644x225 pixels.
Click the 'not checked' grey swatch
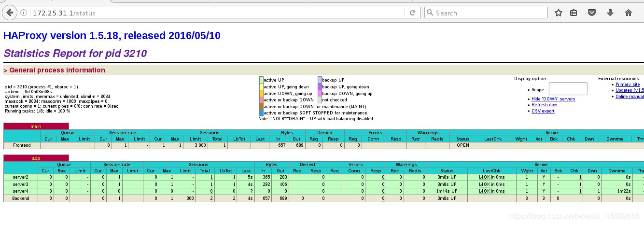[x=320, y=99]
